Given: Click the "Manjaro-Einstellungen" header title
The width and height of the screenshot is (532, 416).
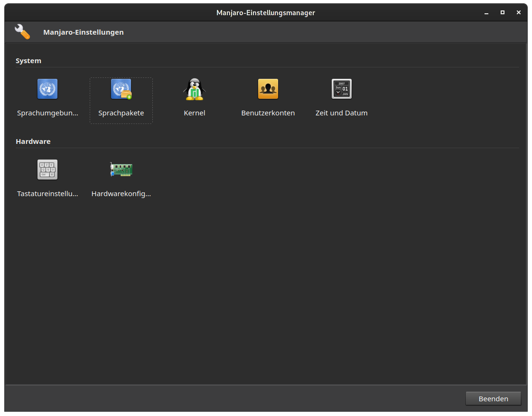Looking at the screenshot, I should (84, 32).
